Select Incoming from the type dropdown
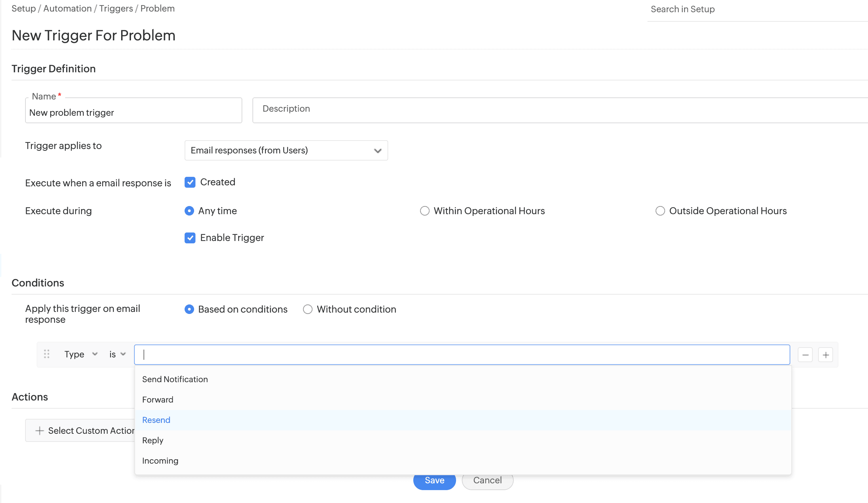The height and width of the screenshot is (503, 868). tap(160, 461)
